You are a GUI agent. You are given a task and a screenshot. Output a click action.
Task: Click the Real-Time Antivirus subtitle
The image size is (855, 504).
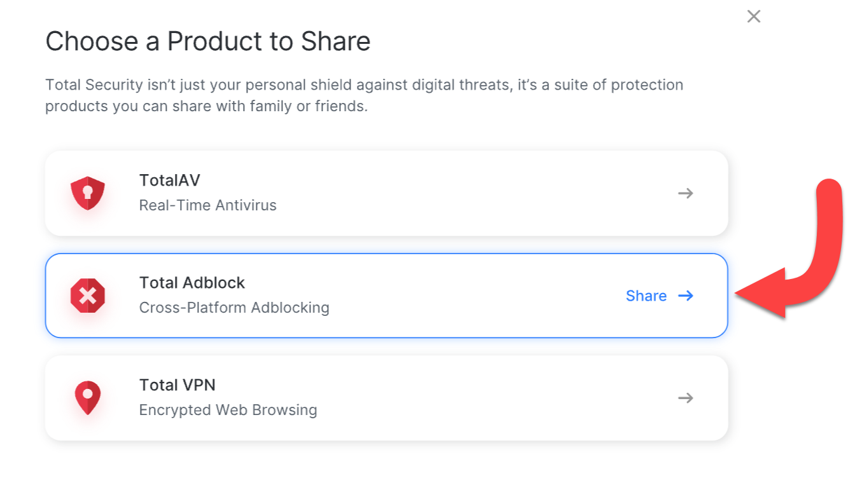(208, 205)
